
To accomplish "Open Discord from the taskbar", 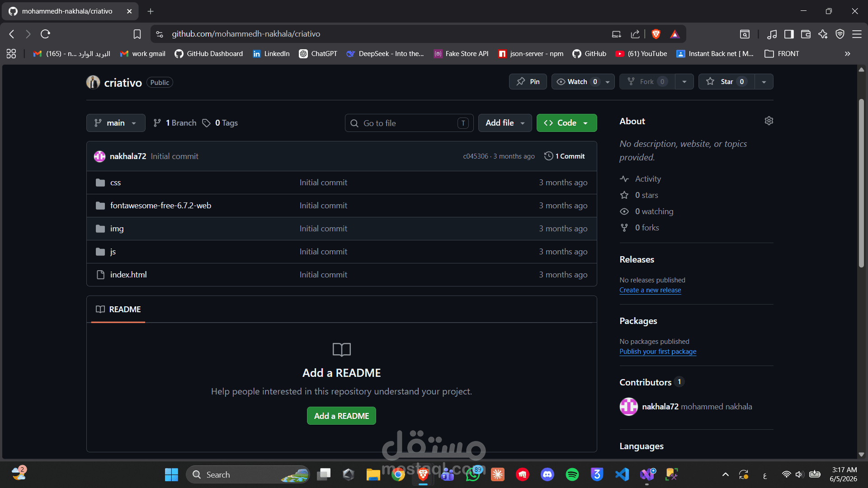I will (x=547, y=474).
